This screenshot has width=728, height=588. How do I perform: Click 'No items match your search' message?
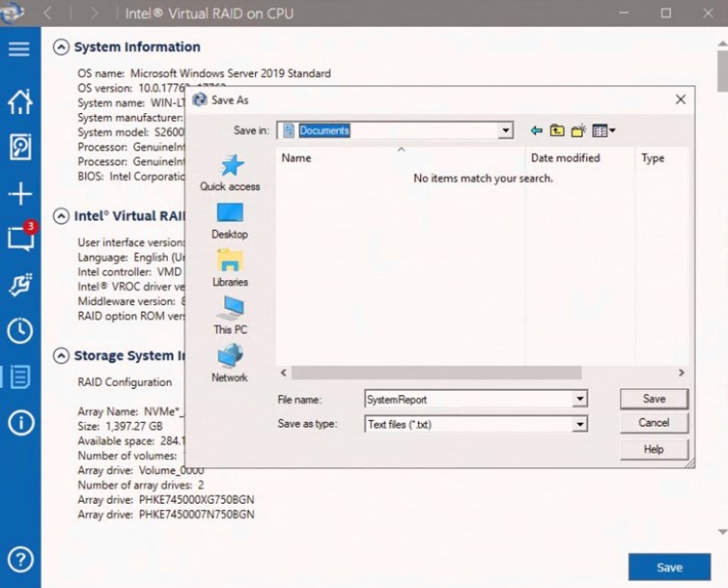[x=484, y=179]
